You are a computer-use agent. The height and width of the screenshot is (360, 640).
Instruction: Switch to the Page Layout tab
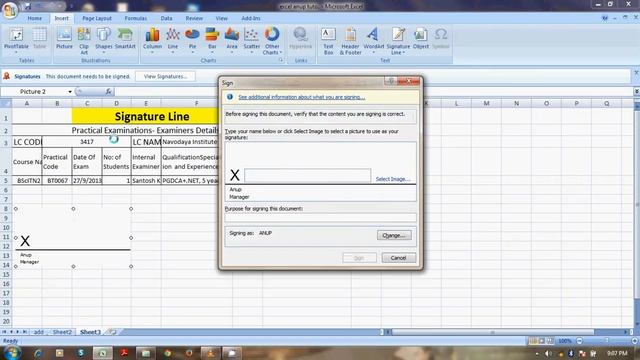coord(97,18)
